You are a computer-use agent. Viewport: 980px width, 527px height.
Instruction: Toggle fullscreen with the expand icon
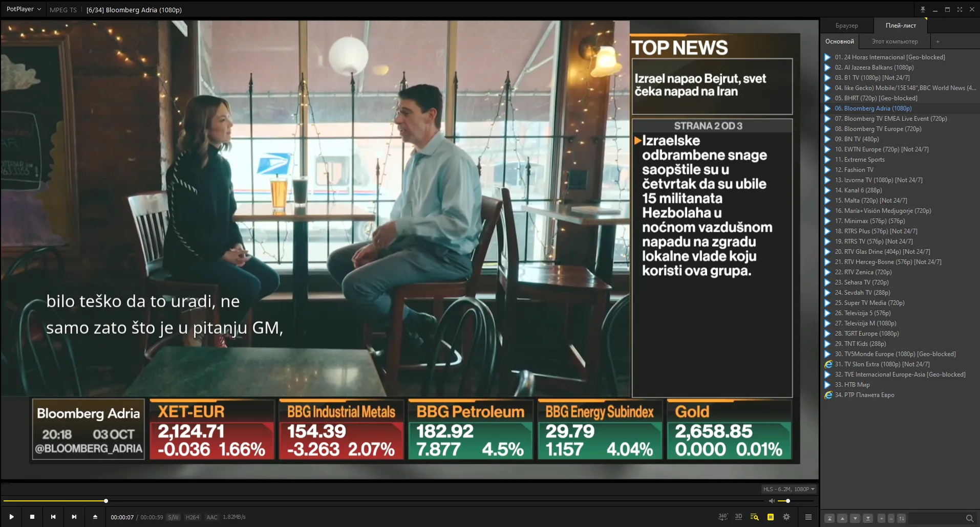click(960, 9)
